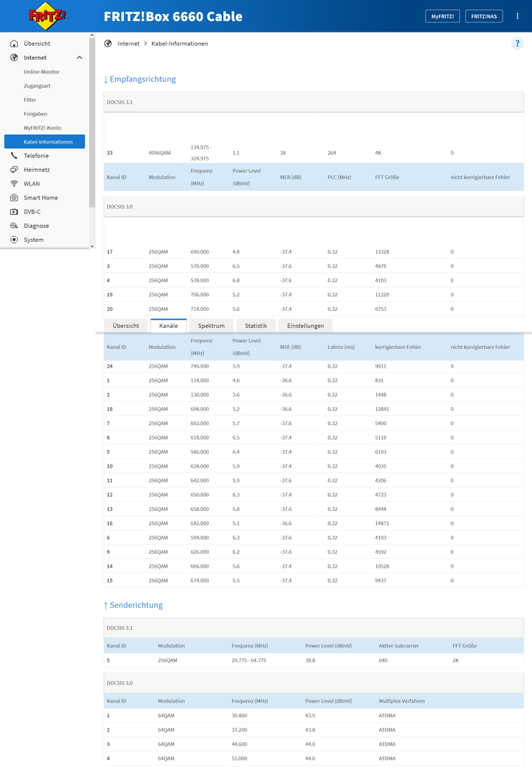The image size is (532, 774).
Task: Click upstream frequency 37.200
Action: 240,730
